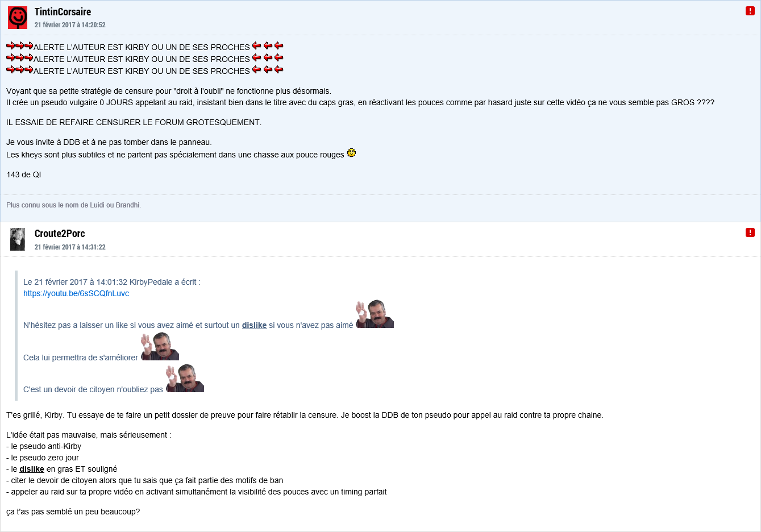Click the Risitas sticker after 'n'oubliez pas'
The image size is (761, 532).
coord(185,378)
